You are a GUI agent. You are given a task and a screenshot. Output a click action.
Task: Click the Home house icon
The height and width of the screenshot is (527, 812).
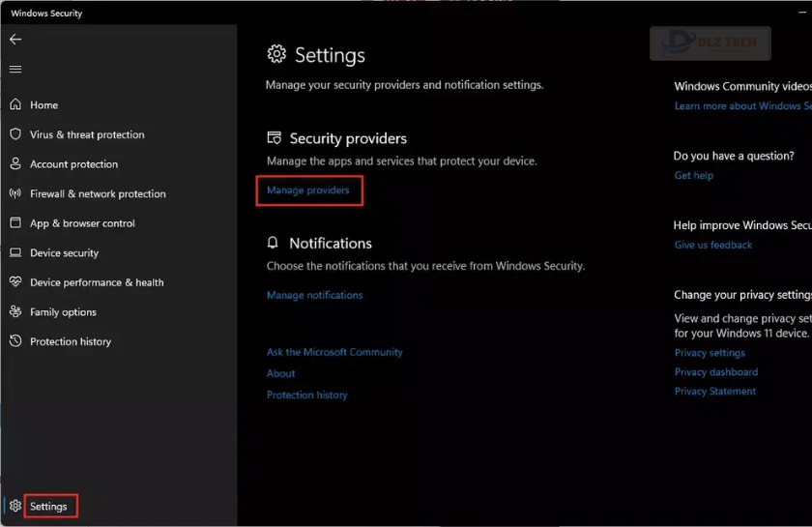[15, 104]
